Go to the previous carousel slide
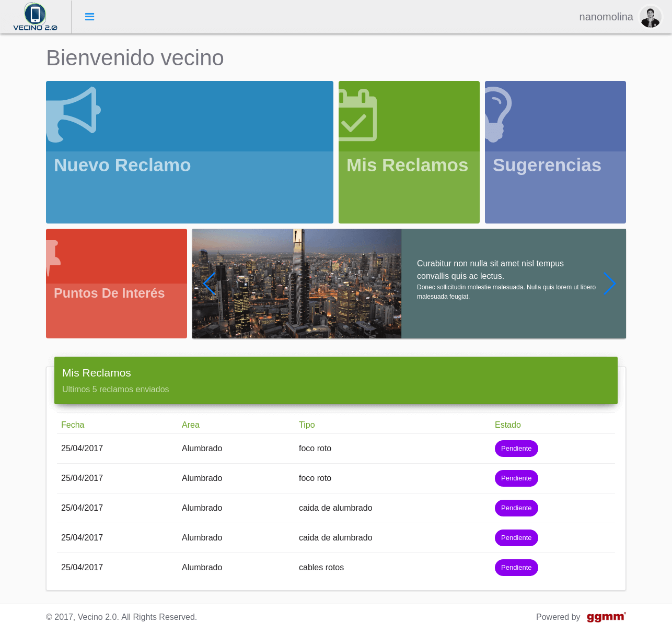 click(209, 284)
